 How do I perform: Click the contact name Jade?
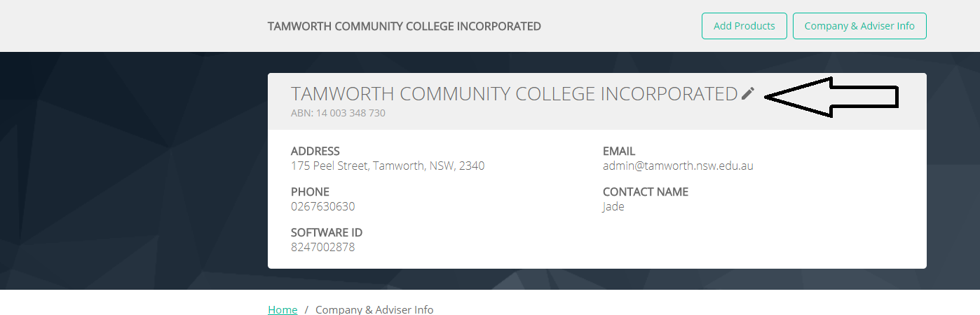[x=613, y=207]
